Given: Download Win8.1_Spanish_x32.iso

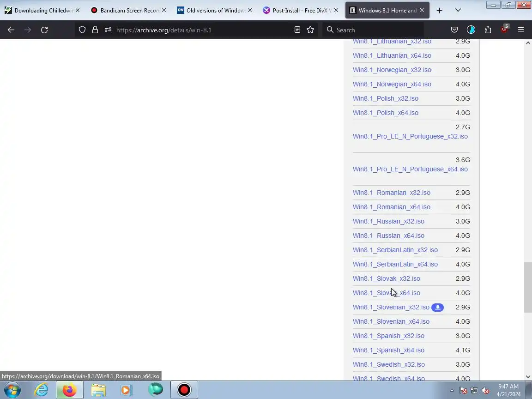Looking at the screenshot, I should (388, 336).
